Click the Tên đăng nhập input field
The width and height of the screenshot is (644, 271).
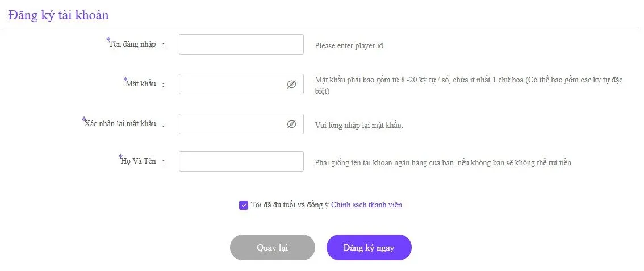coord(241,44)
